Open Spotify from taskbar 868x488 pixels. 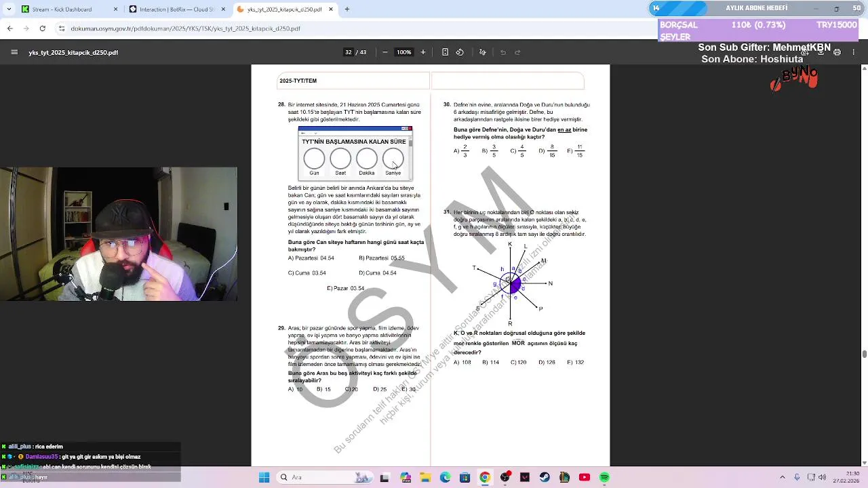(604, 477)
